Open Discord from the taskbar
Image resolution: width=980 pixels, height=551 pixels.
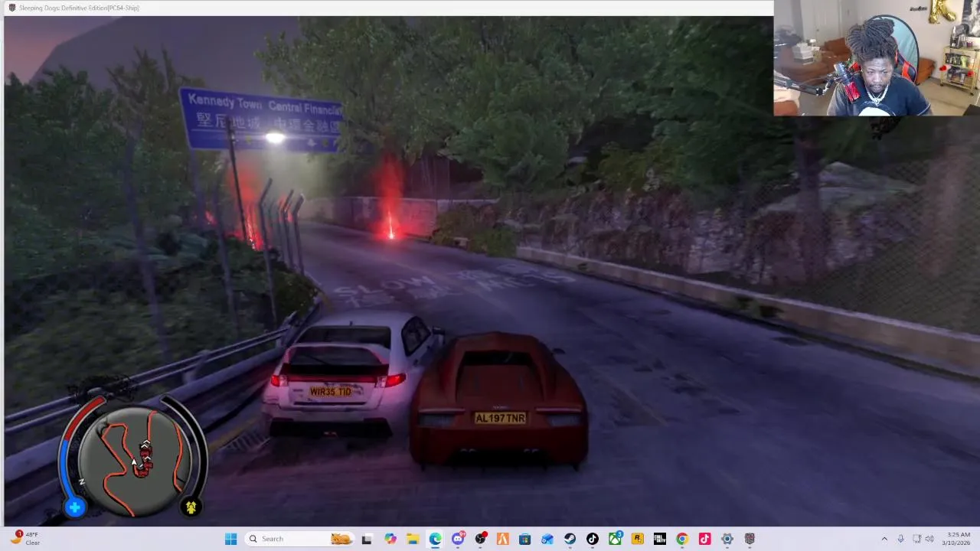[x=458, y=539]
